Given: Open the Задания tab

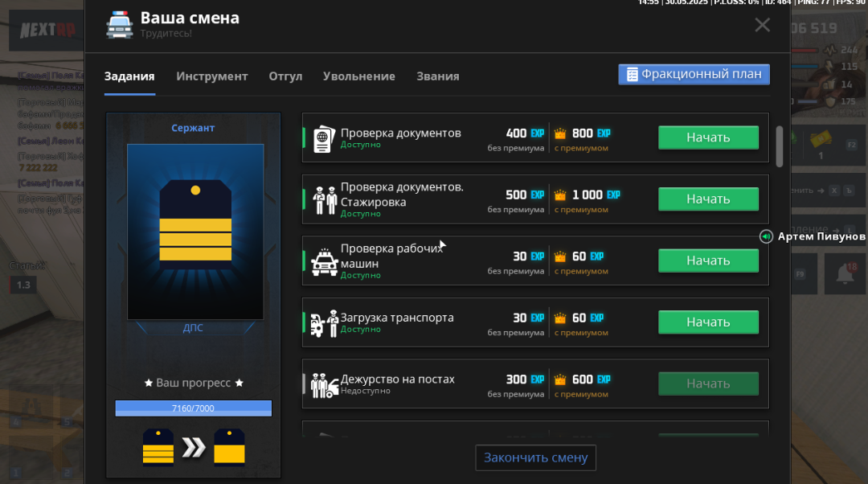Looking at the screenshot, I should 129,76.
